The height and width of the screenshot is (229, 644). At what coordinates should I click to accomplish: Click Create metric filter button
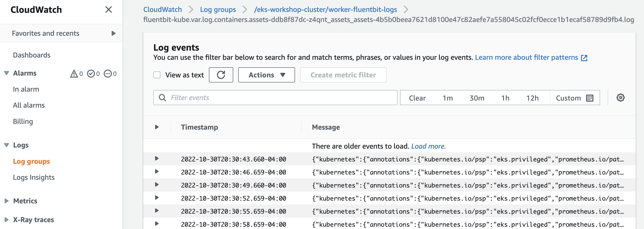(x=343, y=75)
